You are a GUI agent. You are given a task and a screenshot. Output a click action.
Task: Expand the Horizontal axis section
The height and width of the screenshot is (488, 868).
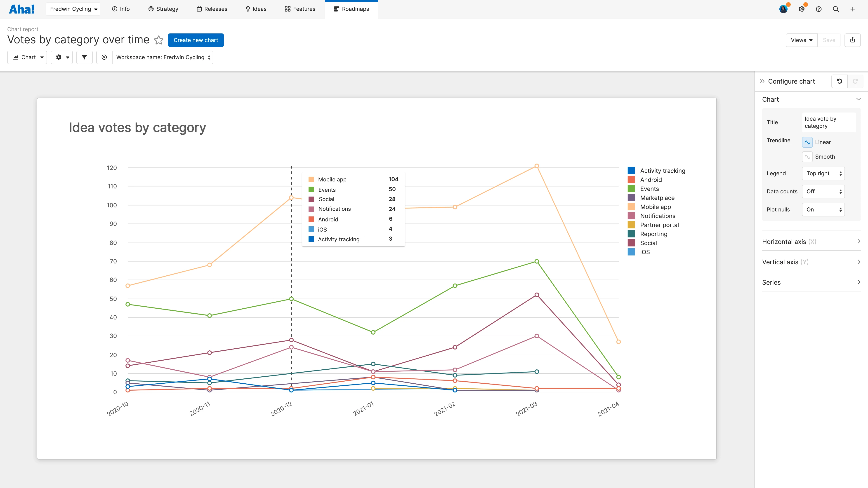(811, 242)
